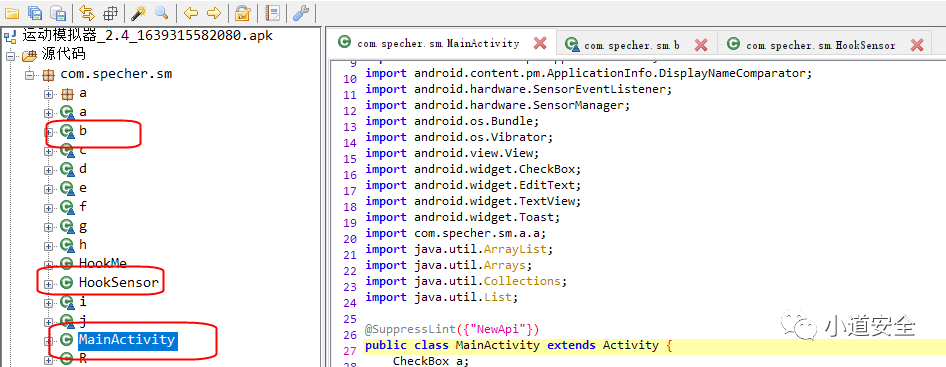Click the Export Gradle project icon
946x367 pixels.
tap(58, 12)
